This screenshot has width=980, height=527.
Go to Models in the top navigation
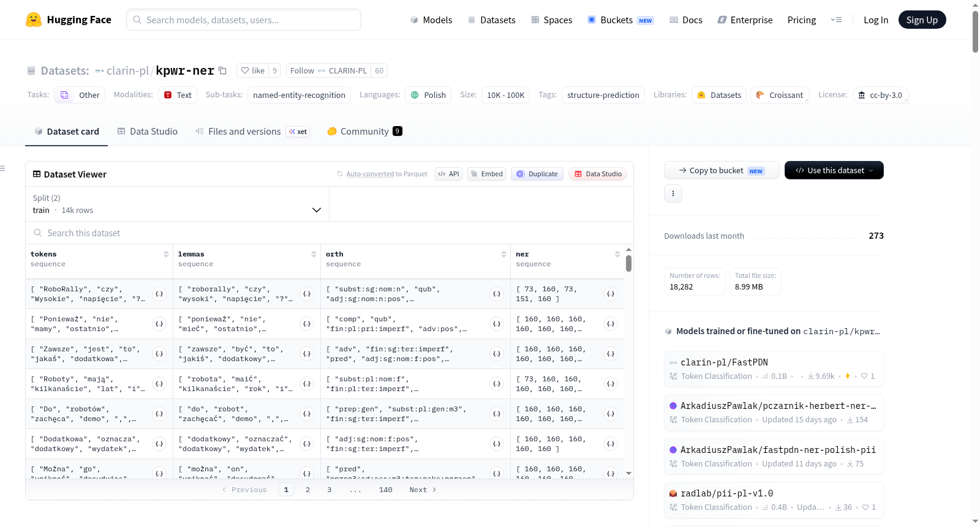431,20
